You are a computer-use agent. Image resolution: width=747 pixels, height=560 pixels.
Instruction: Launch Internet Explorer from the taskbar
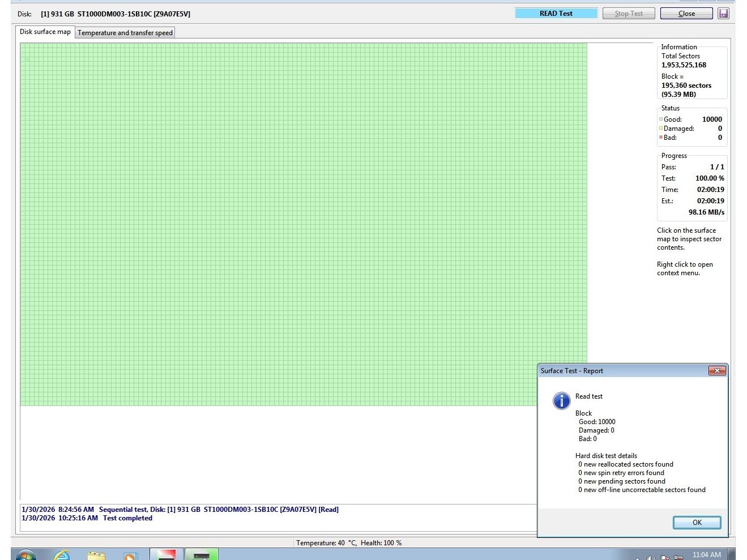pyautogui.click(x=62, y=555)
